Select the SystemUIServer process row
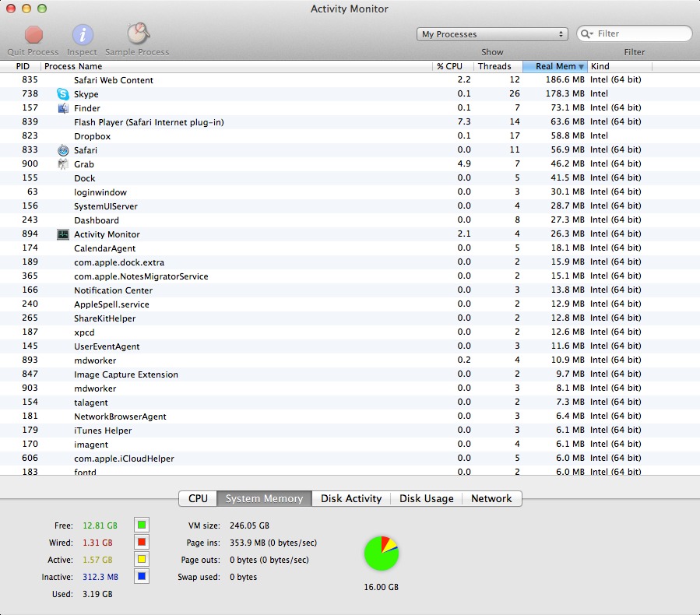Image resolution: width=700 pixels, height=615 pixels. point(350,206)
